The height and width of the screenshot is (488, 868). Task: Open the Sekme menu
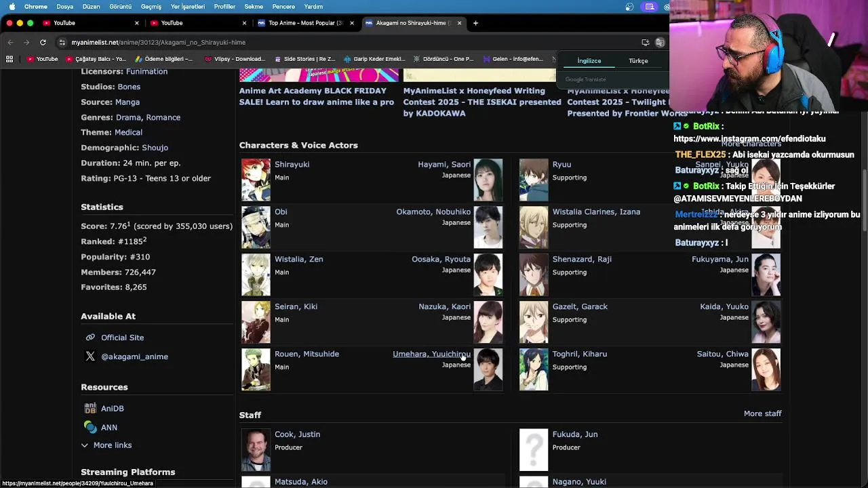[254, 7]
